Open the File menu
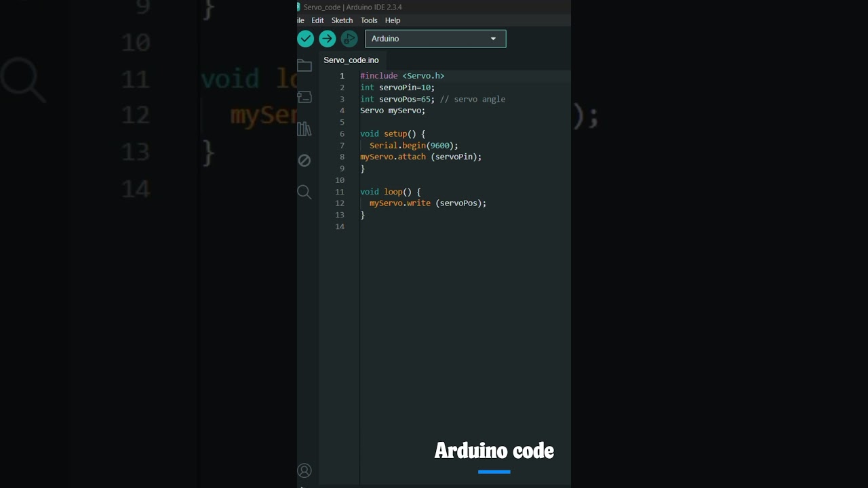 click(300, 20)
